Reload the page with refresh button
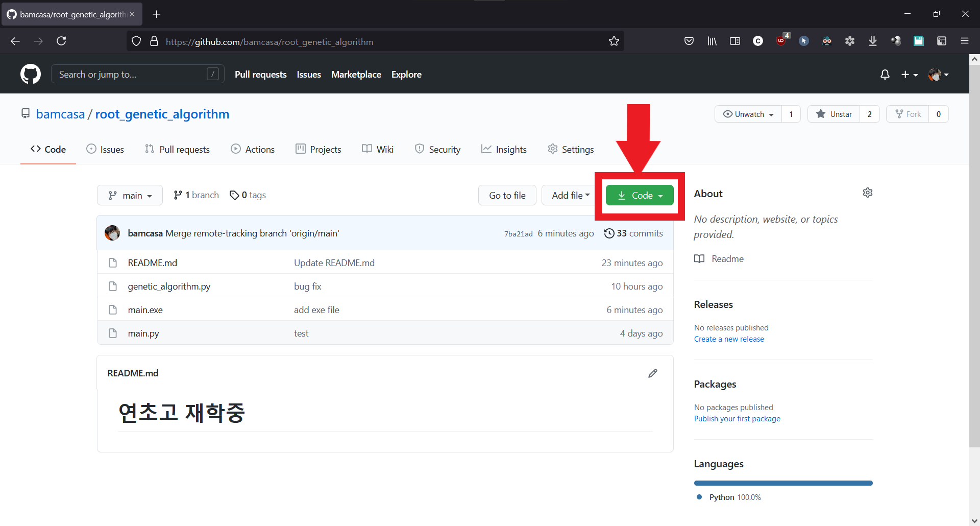 [x=61, y=41]
